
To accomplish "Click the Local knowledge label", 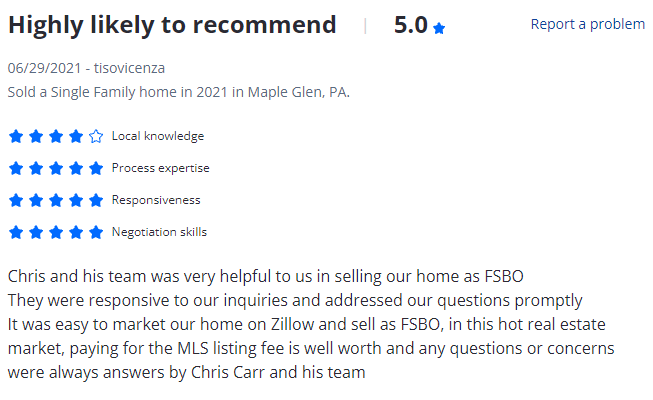I will (158, 136).
